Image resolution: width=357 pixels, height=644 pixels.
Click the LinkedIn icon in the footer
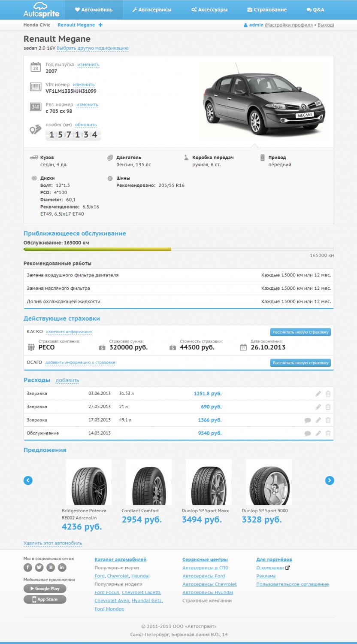coord(62,568)
